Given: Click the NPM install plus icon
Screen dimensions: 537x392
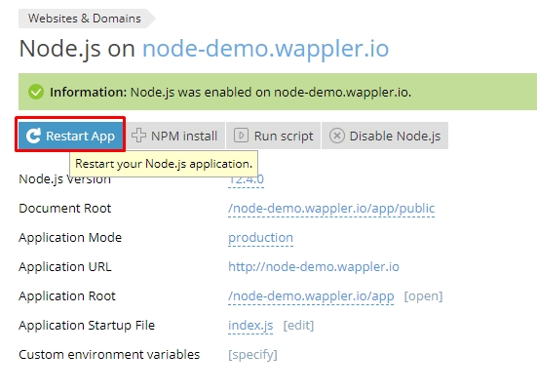Looking at the screenshot, I should coord(138,136).
